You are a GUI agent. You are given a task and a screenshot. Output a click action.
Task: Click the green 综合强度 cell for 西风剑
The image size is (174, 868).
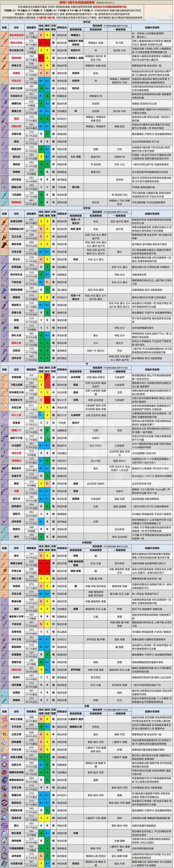pos(41,165)
